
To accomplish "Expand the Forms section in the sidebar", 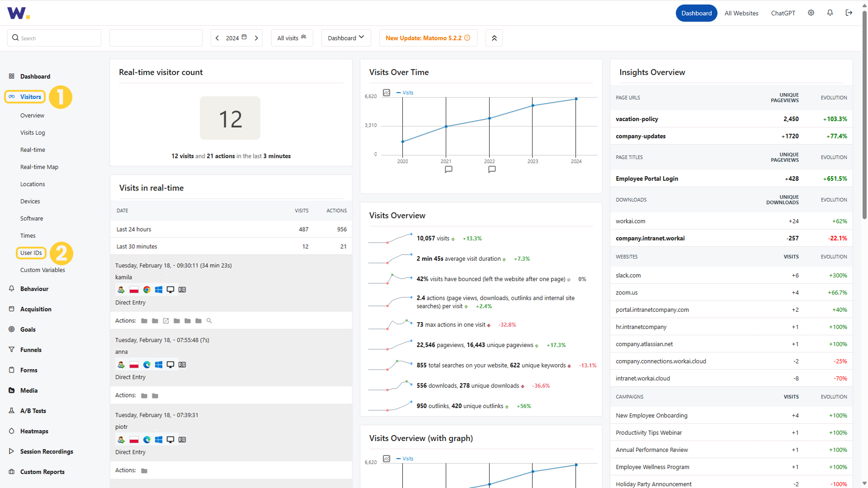I will pyautogui.click(x=28, y=370).
